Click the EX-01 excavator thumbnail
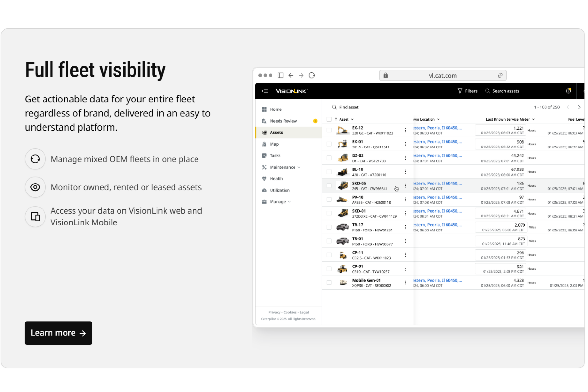588x392 pixels. click(x=342, y=144)
